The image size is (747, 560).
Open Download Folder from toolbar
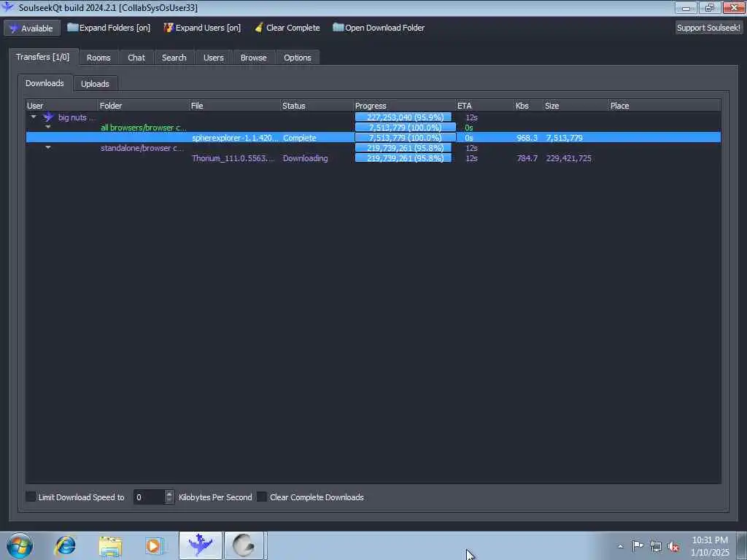pos(379,28)
